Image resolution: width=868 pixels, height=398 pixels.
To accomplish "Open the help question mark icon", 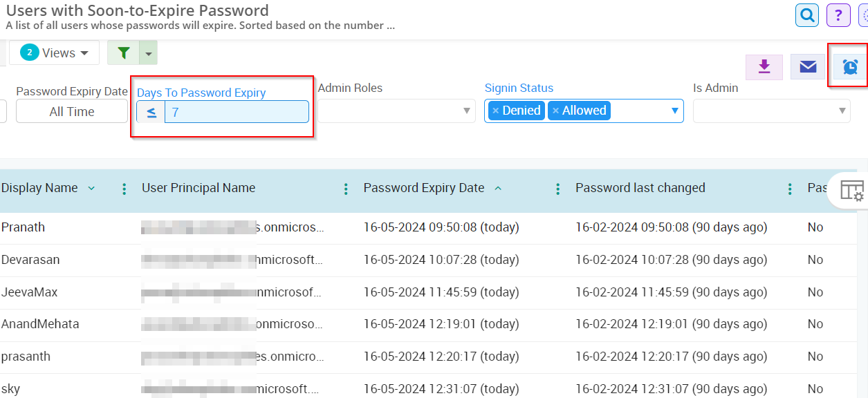I will click(838, 15).
